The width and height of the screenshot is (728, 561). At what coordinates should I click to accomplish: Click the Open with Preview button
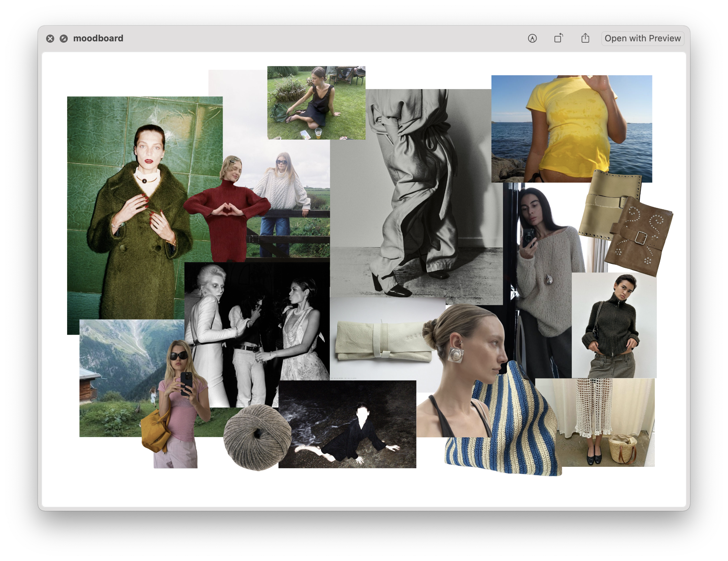(643, 38)
